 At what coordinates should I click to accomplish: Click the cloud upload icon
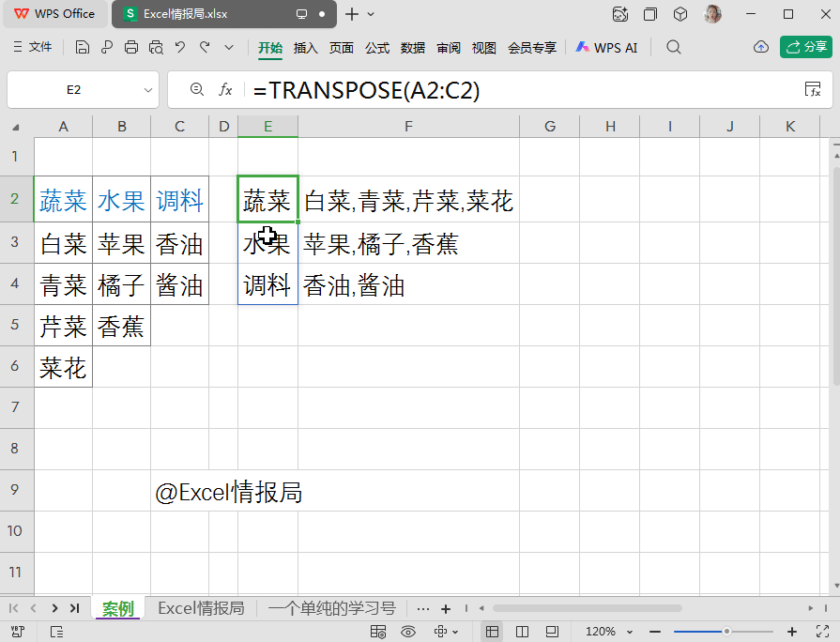pos(761,48)
